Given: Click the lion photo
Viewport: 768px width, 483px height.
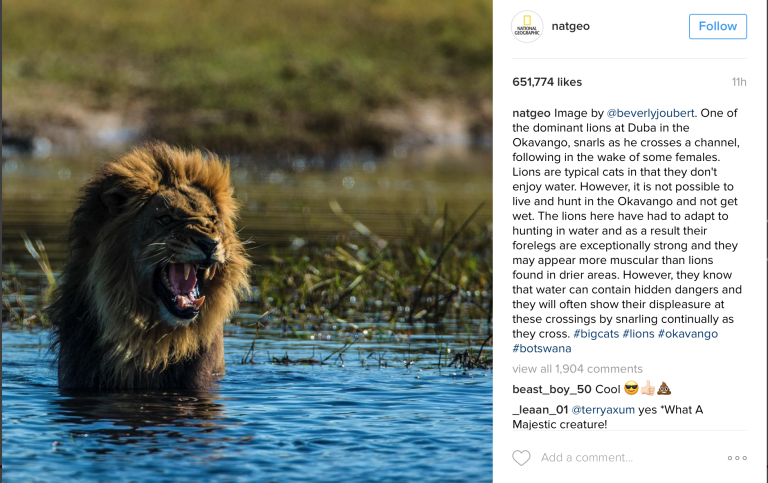Looking at the screenshot, I should [246, 241].
